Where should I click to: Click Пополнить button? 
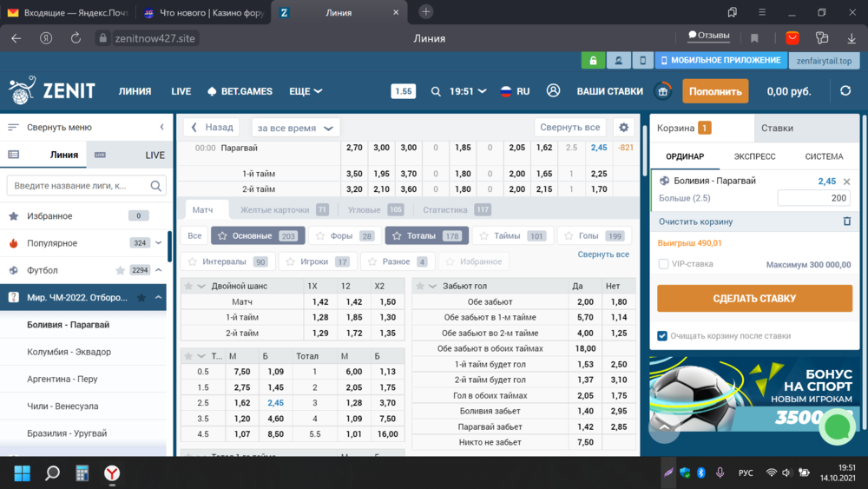tap(715, 91)
